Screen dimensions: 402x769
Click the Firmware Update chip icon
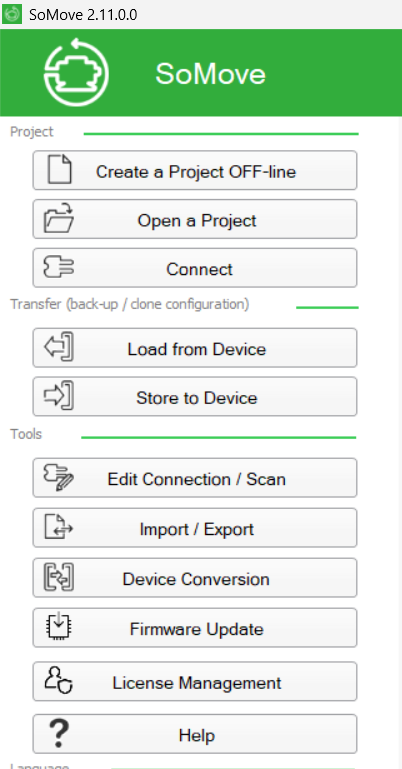click(58, 626)
